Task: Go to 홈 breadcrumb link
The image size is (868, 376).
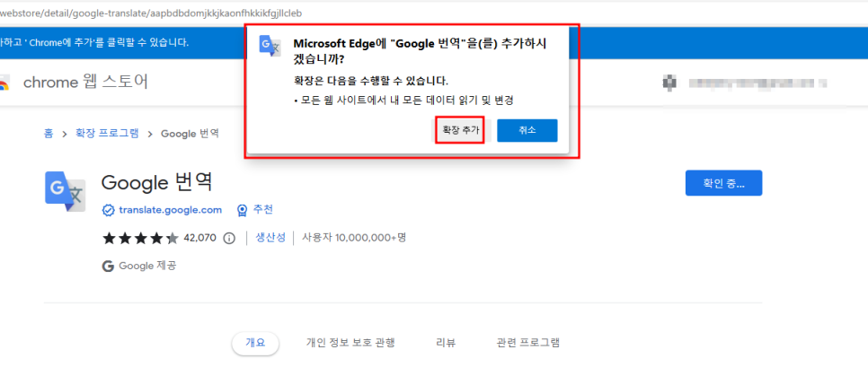Action: (x=49, y=134)
